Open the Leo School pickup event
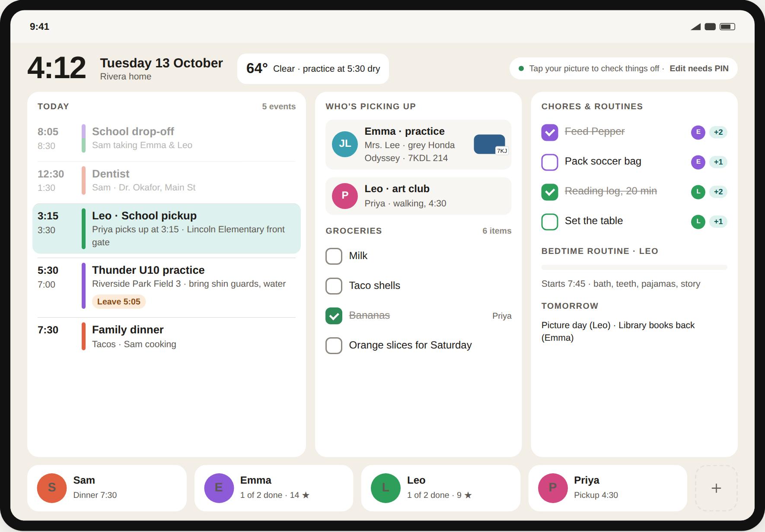 (x=166, y=228)
